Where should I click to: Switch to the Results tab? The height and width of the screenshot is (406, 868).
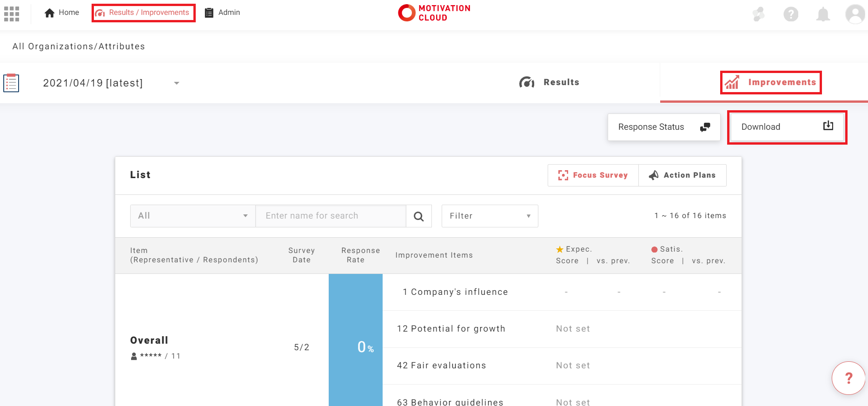[x=549, y=82]
